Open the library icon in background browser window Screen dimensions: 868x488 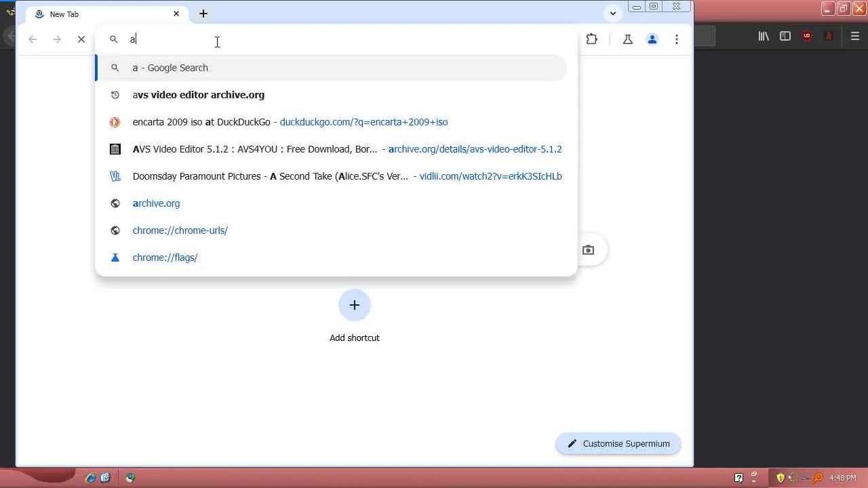coord(764,37)
